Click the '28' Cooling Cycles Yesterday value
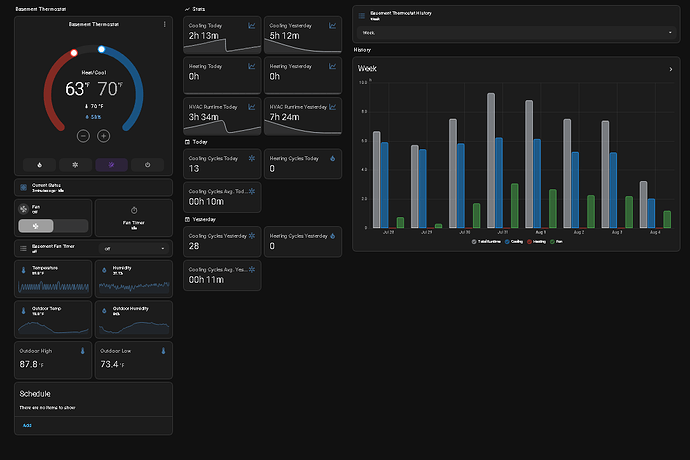 (x=194, y=246)
